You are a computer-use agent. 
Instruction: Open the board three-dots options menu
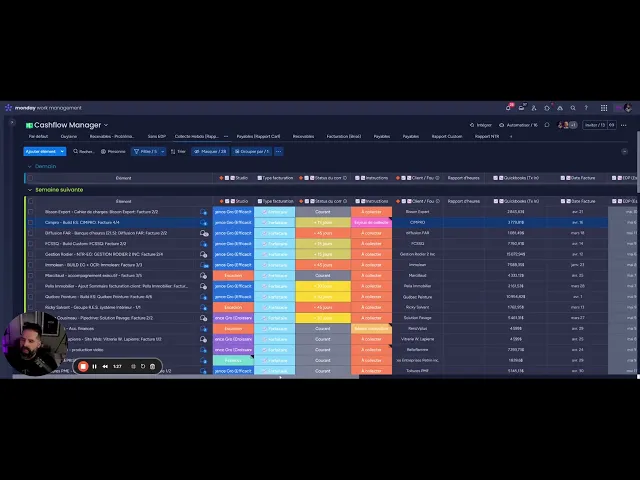coord(623,125)
